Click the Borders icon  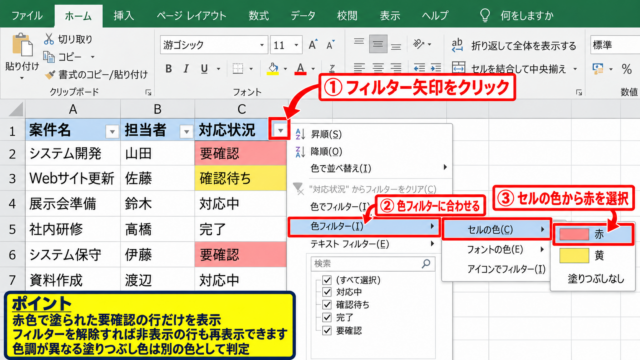click(x=238, y=69)
